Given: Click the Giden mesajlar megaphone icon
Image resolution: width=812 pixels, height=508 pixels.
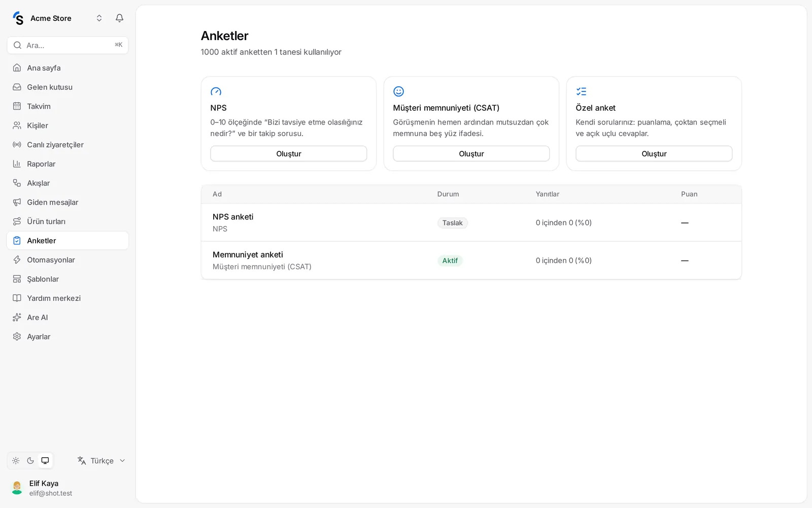Looking at the screenshot, I should click(x=17, y=202).
